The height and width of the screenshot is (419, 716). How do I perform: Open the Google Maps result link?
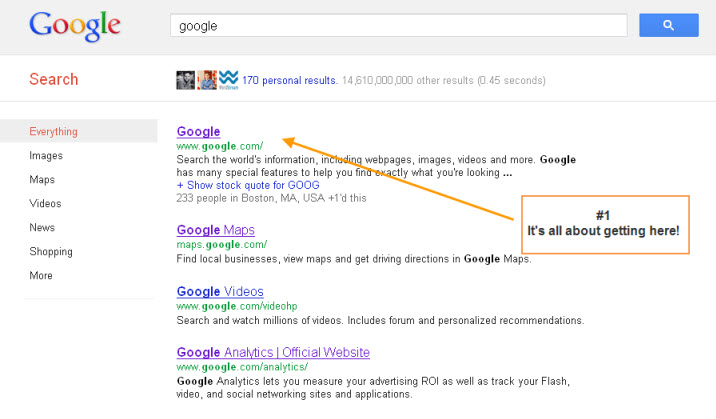[216, 230]
